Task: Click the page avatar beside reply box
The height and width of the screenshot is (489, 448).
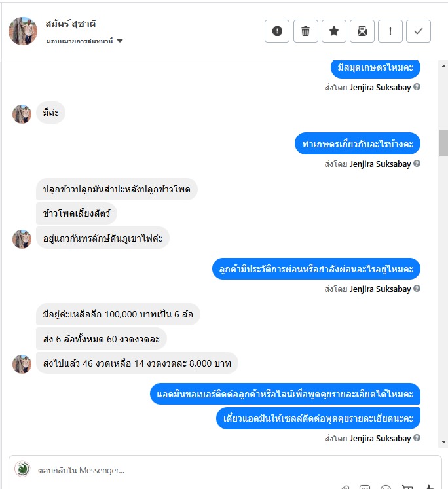Action: pyautogui.click(x=22, y=469)
